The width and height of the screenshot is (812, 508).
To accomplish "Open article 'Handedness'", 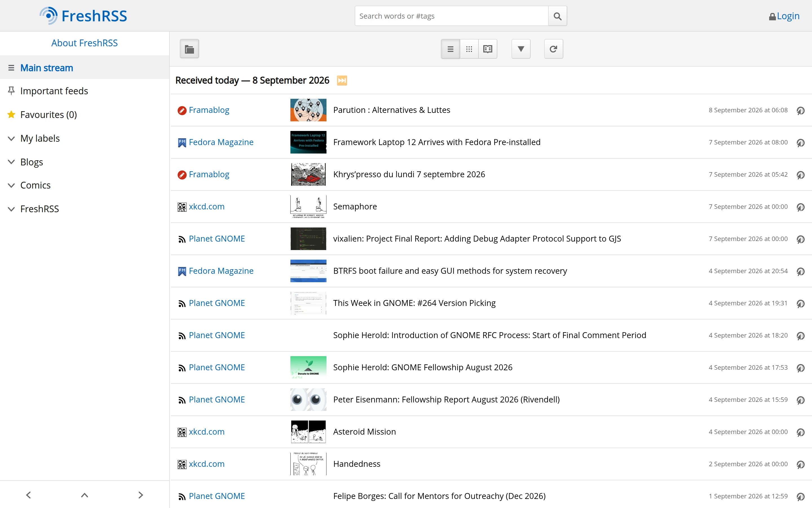I will (357, 464).
